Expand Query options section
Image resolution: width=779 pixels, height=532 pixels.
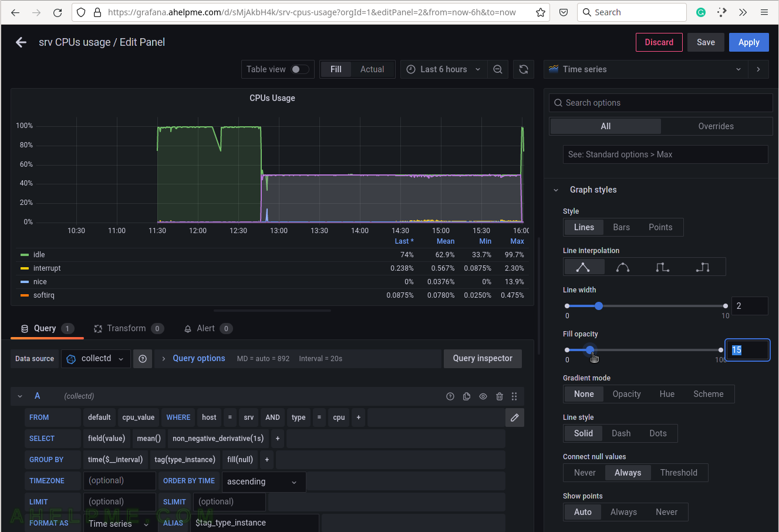(x=193, y=359)
